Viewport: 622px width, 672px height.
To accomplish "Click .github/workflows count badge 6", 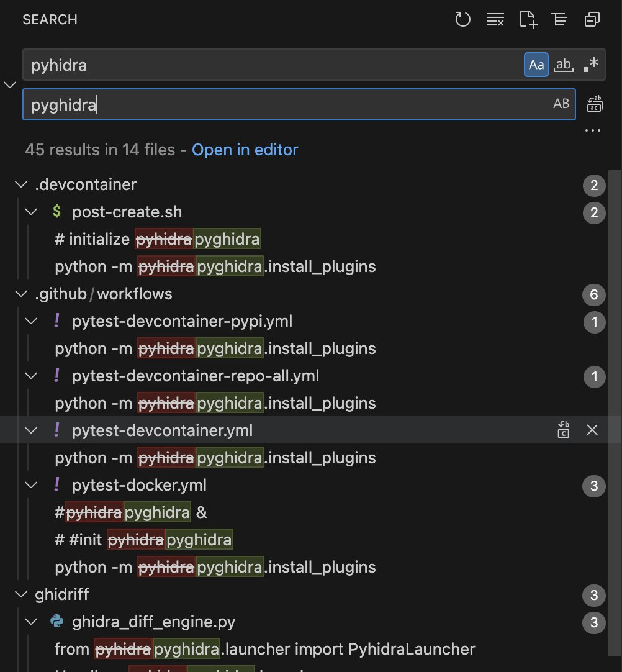I will pyautogui.click(x=594, y=294).
